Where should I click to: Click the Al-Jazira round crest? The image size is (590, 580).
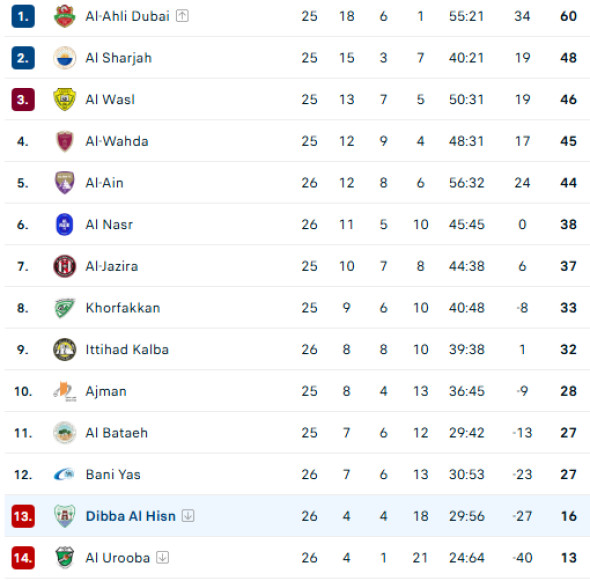pos(64,266)
